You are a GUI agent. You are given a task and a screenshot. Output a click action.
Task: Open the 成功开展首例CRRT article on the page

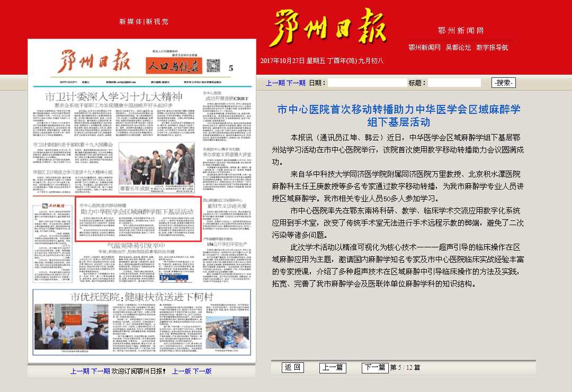227,98
